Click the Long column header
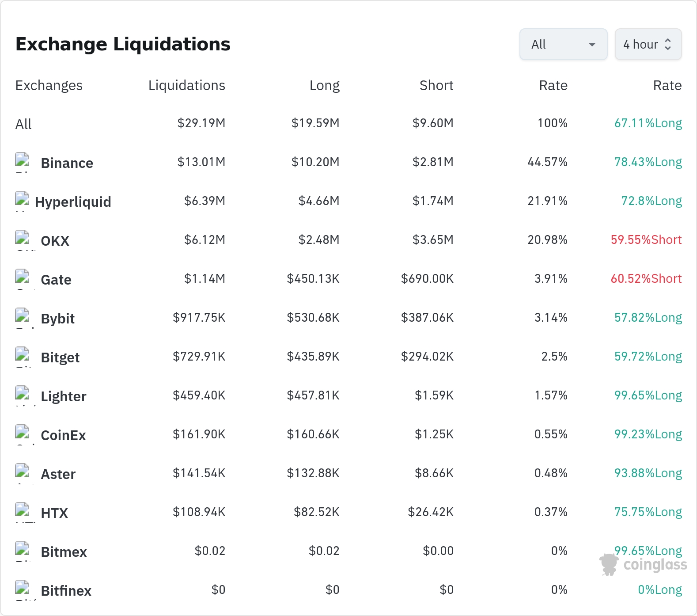This screenshot has width=697, height=616. pyautogui.click(x=325, y=85)
